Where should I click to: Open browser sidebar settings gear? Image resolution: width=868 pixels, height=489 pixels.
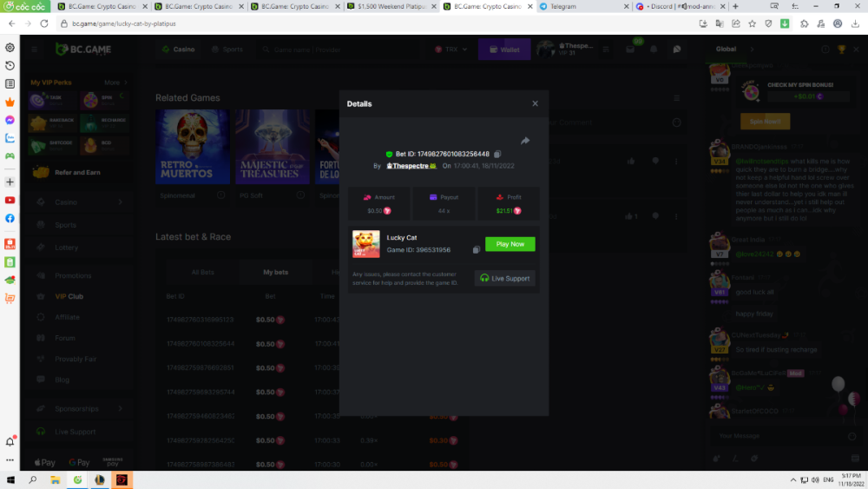10,48
